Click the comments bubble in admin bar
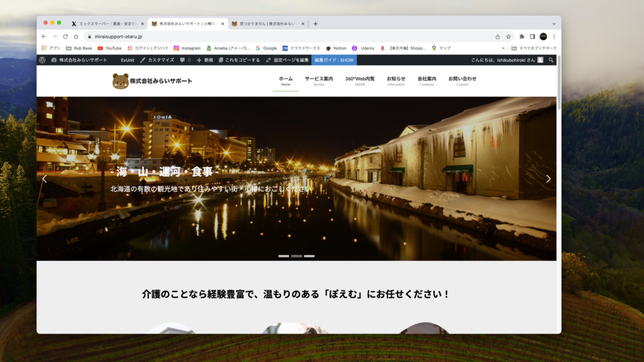Viewport: 644px width, 362px height. click(185, 60)
